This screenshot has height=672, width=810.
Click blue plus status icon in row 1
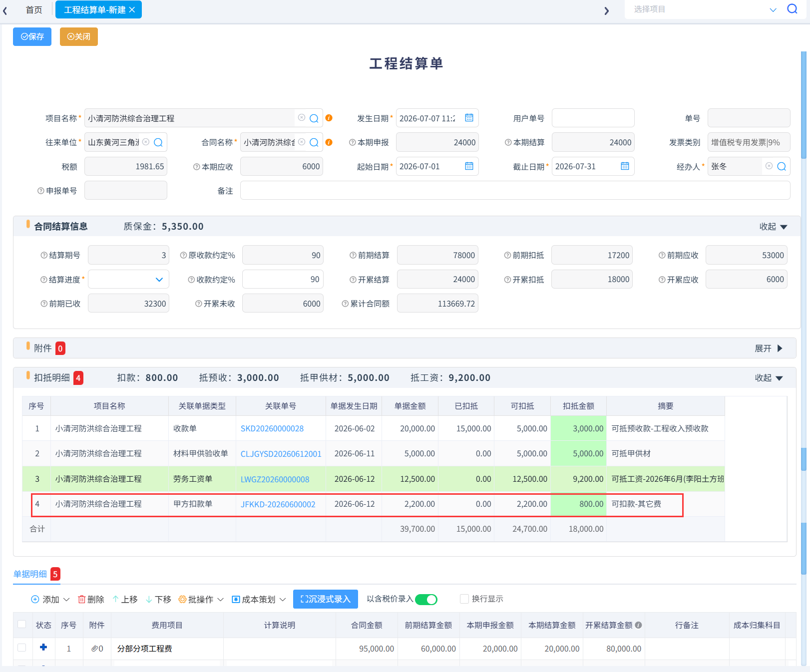(x=43, y=647)
